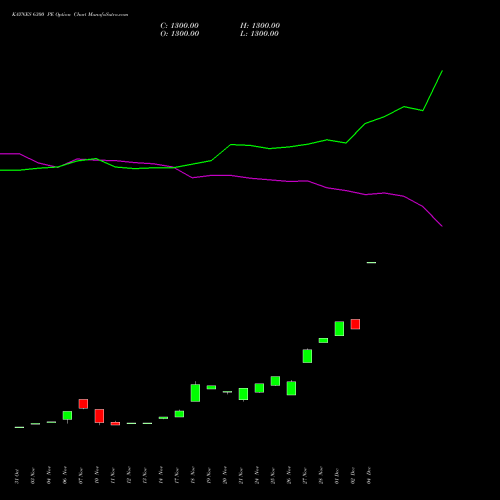Click the '04 Dec' date label
500x500 pixels.
click(x=369, y=476)
